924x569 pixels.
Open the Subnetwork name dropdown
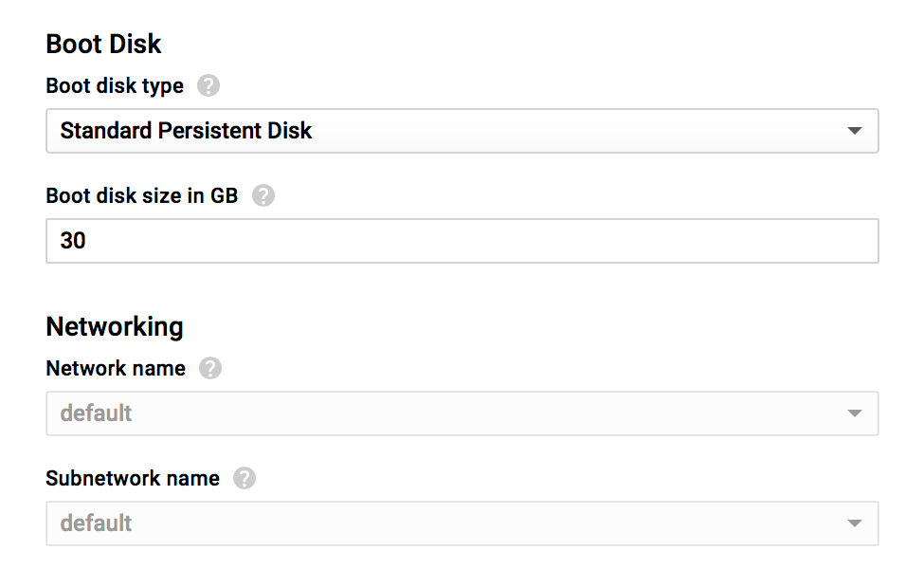coord(462,523)
